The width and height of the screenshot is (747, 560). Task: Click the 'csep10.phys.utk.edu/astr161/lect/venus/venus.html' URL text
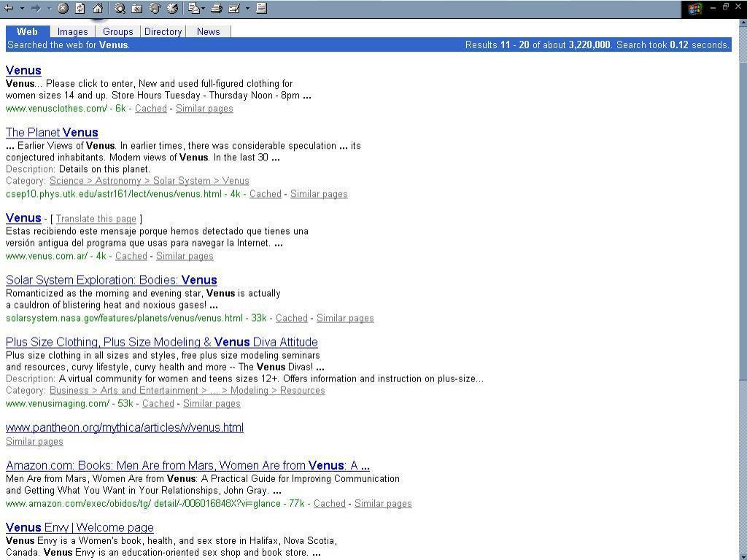click(113, 194)
